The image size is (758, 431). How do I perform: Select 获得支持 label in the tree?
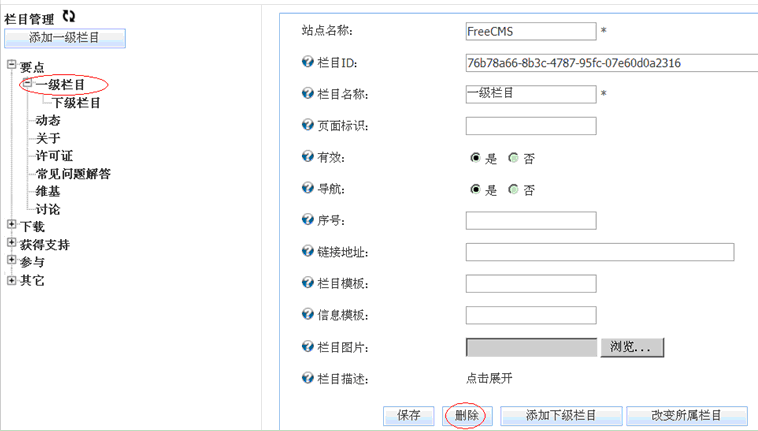pyautogui.click(x=44, y=245)
